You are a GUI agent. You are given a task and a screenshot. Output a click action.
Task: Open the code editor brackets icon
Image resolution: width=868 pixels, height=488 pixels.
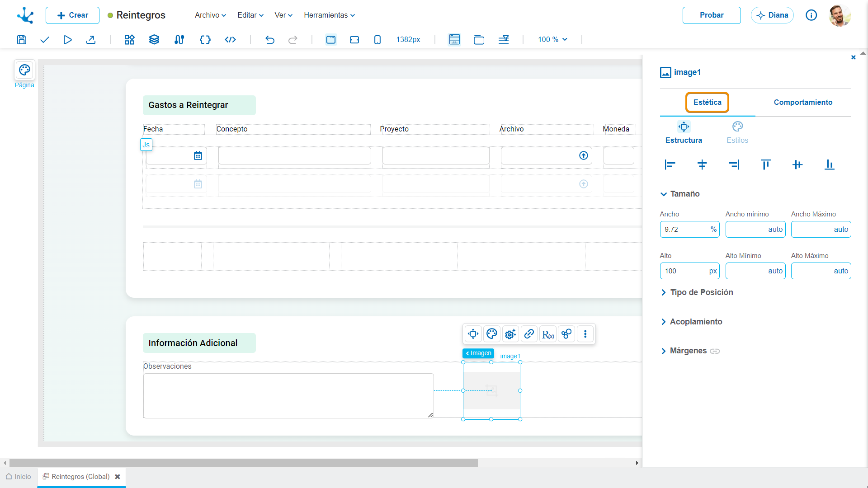205,40
